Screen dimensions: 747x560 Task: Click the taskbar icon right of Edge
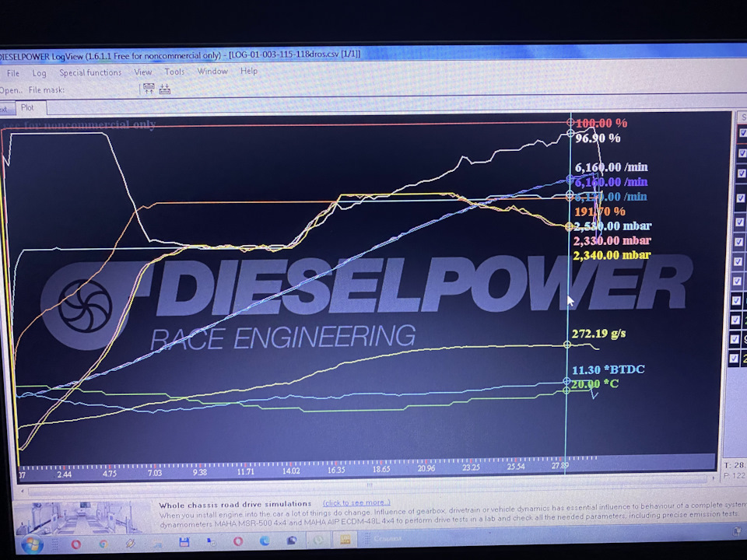[x=292, y=540]
